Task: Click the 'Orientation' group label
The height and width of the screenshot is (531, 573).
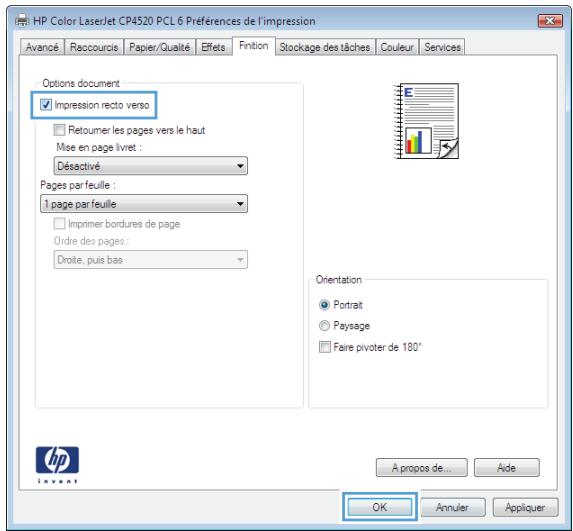Action: pos(339,280)
